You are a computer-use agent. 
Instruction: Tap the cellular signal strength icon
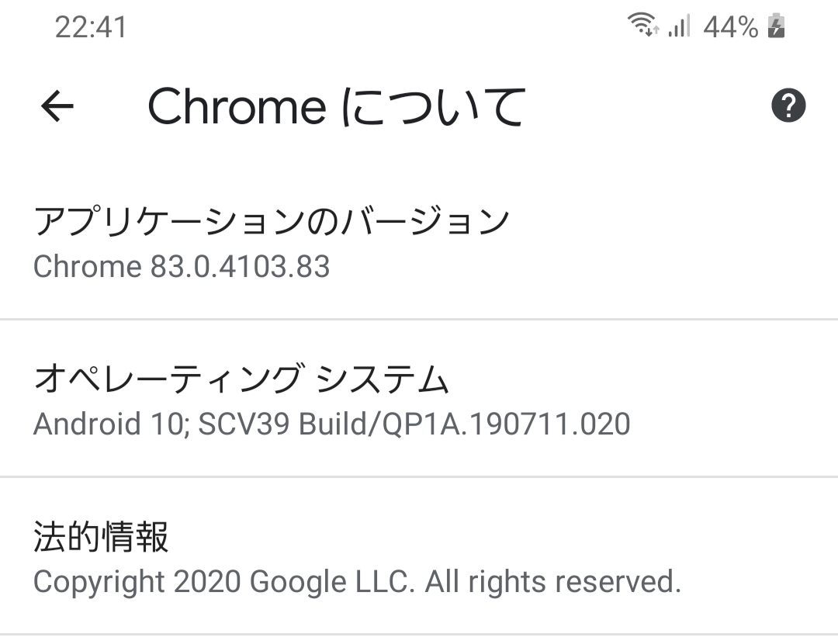click(x=679, y=28)
